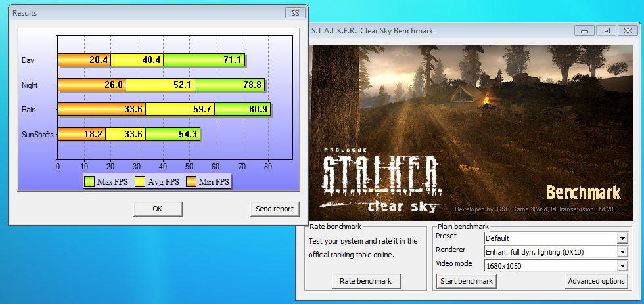This screenshot has width=644, height=304.
Task: Open Advanced options in benchmark window
Action: tap(597, 281)
